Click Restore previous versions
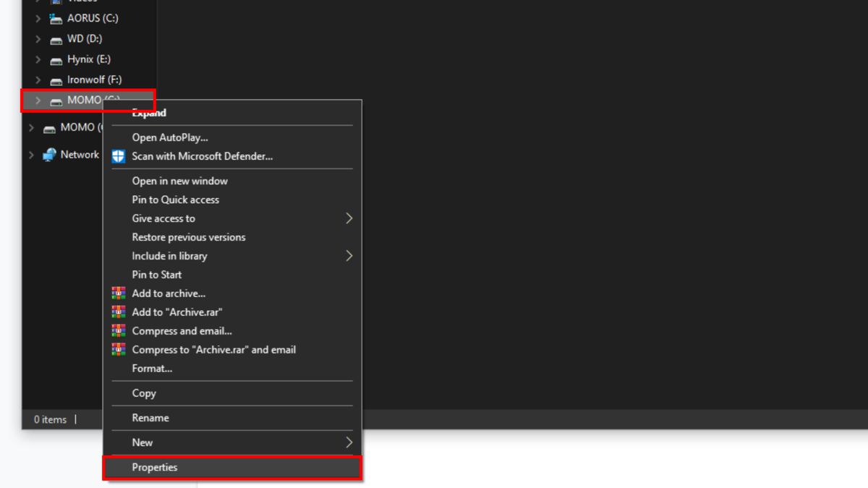 coord(188,237)
